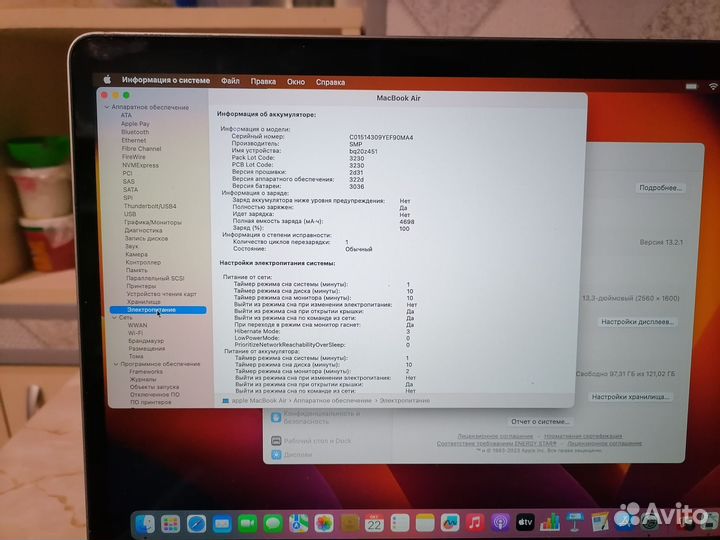Open the Окно menu

point(296,82)
